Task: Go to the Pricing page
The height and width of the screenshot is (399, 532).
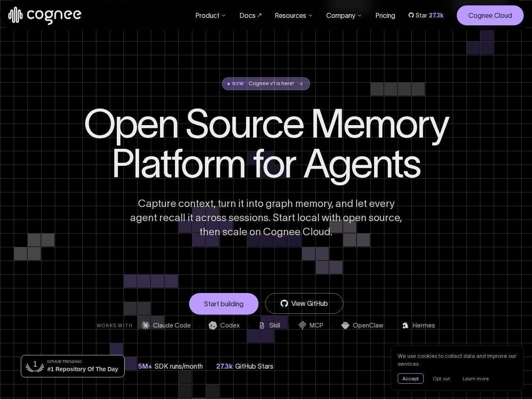Action: (x=385, y=15)
